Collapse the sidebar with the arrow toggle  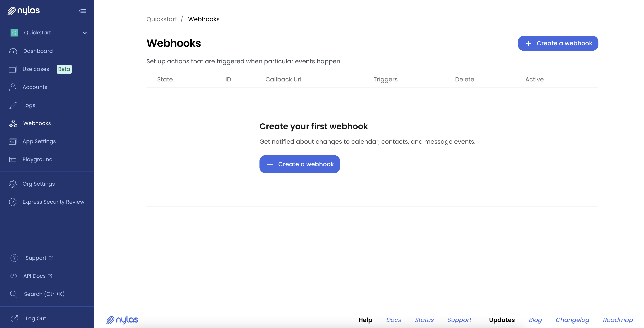click(x=82, y=11)
